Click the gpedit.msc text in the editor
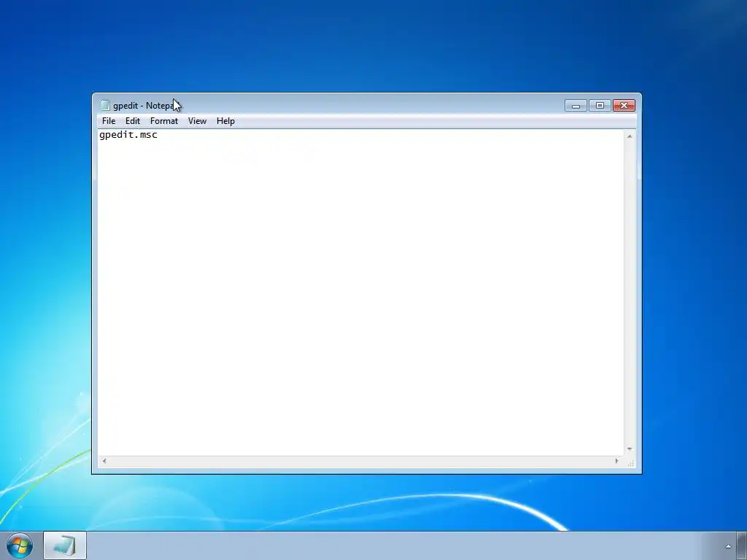The width and height of the screenshot is (747, 560). click(128, 135)
